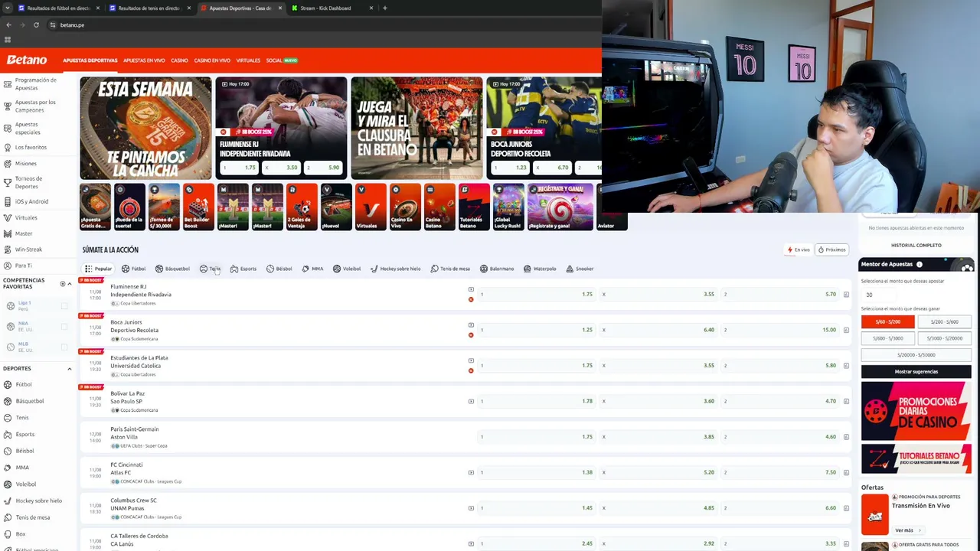The height and width of the screenshot is (551, 980).
Task: Expand more markets for FC Cincinnati match
Action: click(x=846, y=472)
